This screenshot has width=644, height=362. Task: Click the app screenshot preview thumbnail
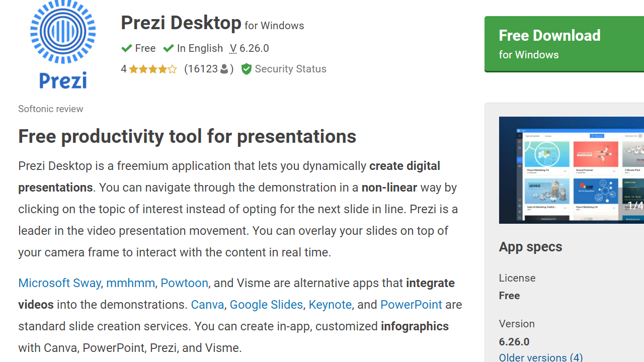[x=571, y=170]
